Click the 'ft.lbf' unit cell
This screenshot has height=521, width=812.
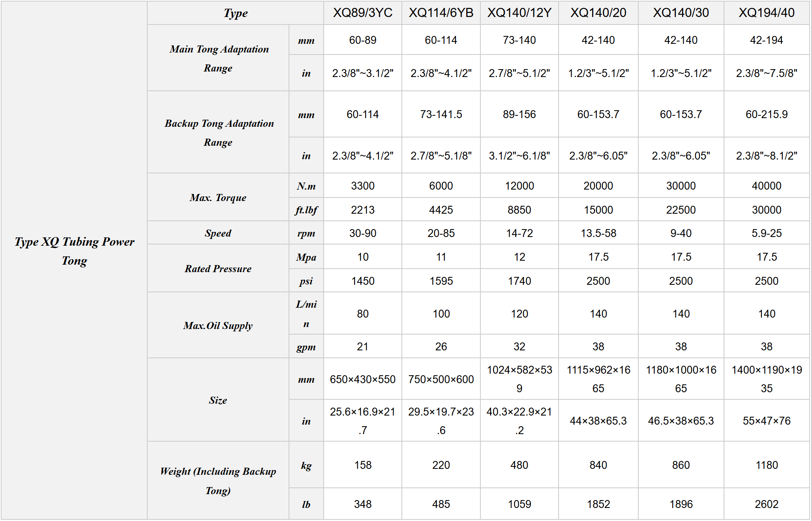point(306,210)
